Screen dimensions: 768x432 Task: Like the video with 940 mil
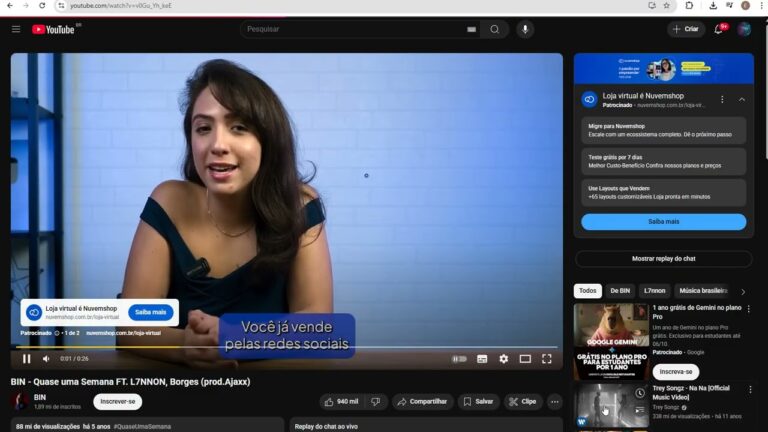tap(342, 401)
